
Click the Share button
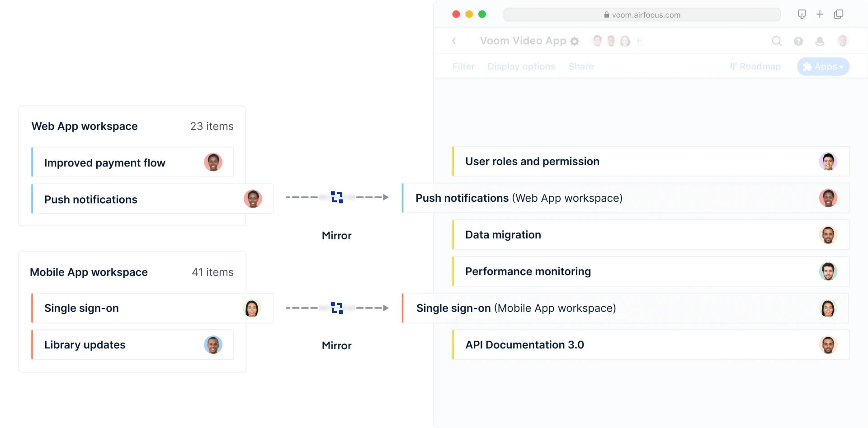coord(581,67)
